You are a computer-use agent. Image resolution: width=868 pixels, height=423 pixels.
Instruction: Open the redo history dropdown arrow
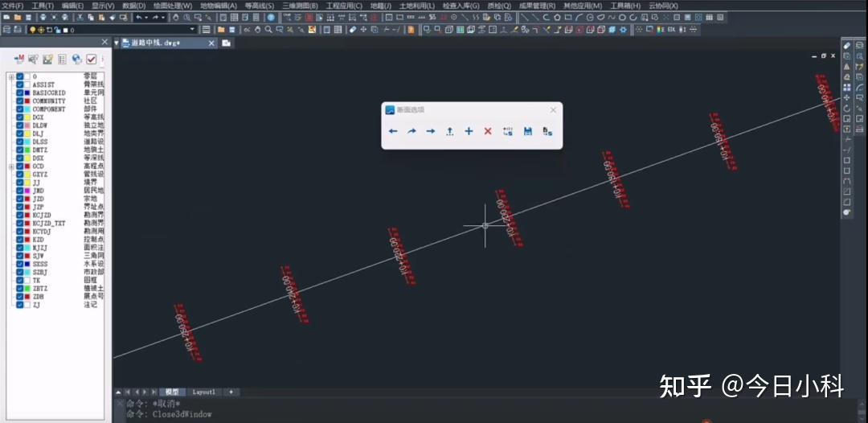pyautogui.click(x=163, y=18)
